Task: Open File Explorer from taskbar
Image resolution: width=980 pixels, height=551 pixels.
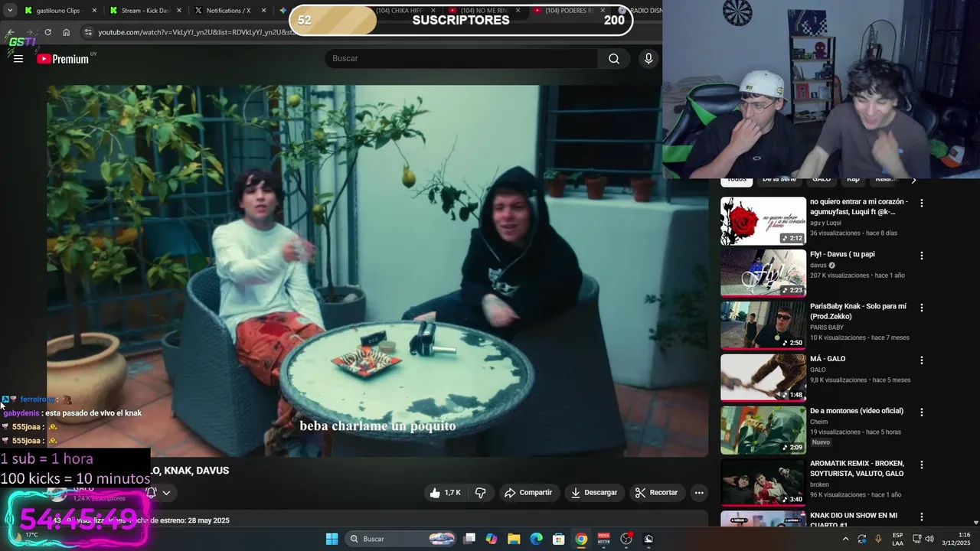Action: tap(514, 539)
